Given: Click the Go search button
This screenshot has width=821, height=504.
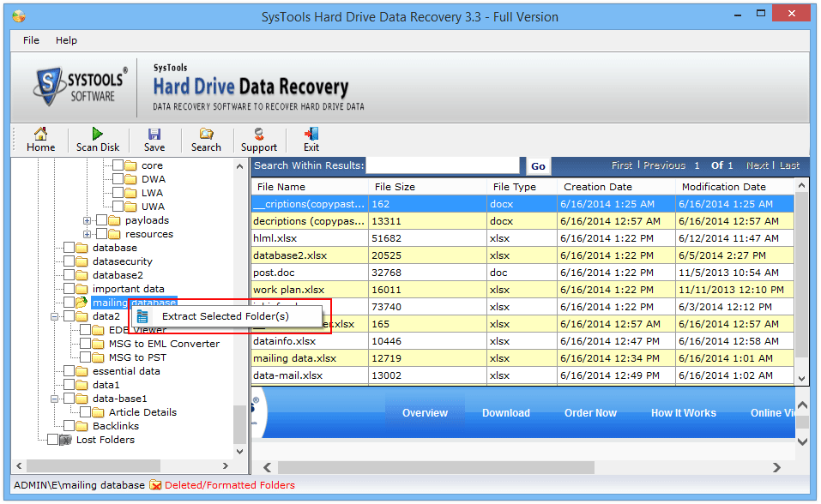Looking at the screenshot, I should pos(538,166).
